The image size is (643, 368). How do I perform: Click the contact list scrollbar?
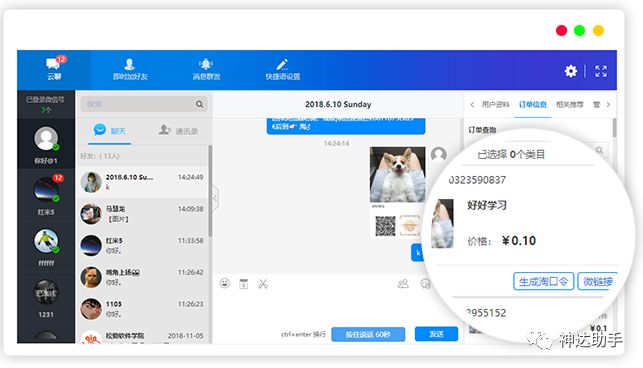coord(210,191)
